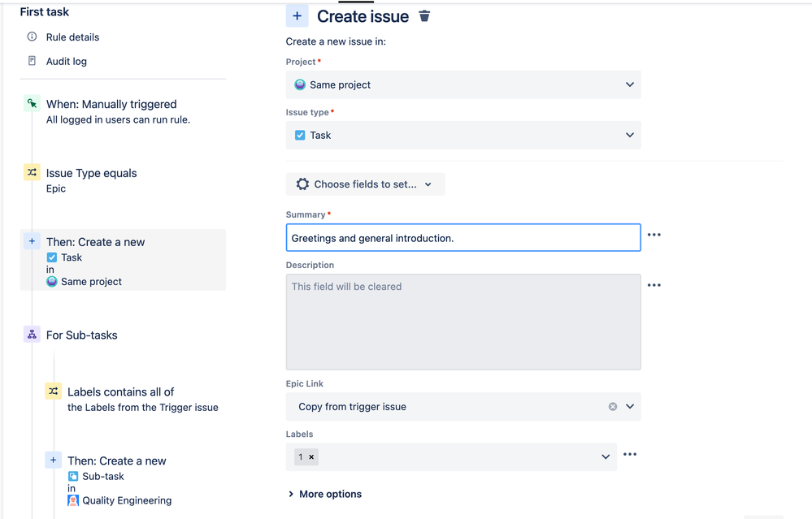Click the blue plus icon beside Create issue heading
Viewport: 812px width, 519px height.
(x=297, y=16)
